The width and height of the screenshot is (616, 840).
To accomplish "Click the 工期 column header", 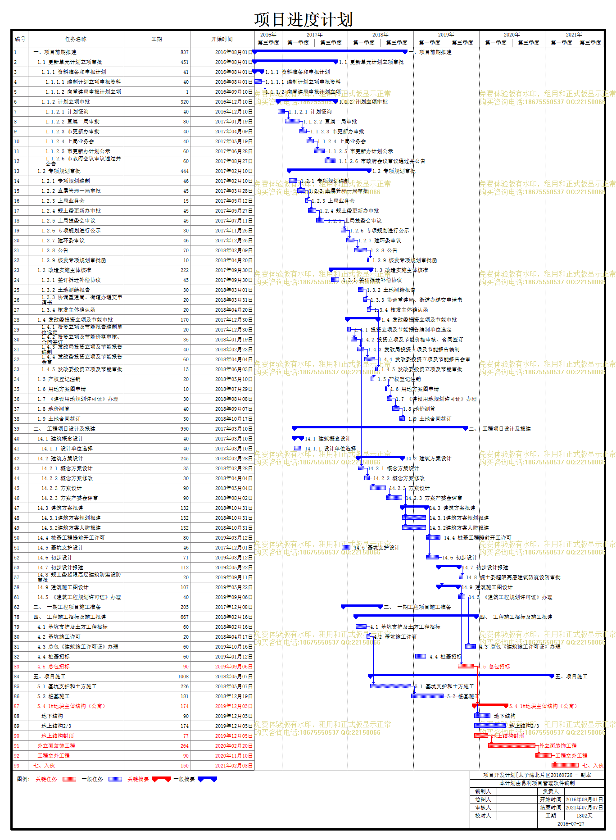I will (157, 39).
